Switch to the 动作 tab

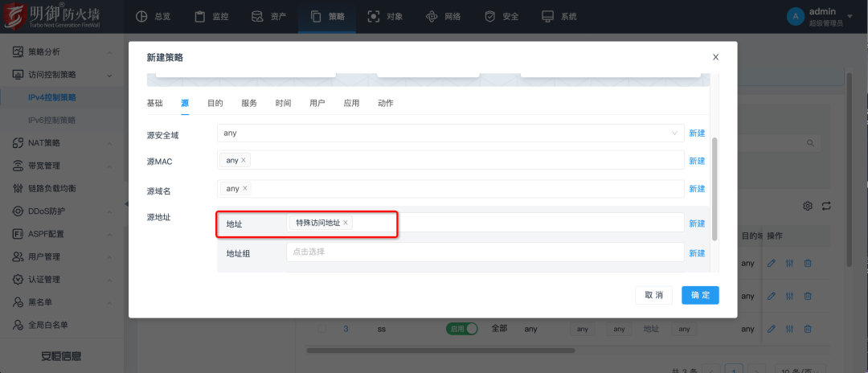pos(385,104)
